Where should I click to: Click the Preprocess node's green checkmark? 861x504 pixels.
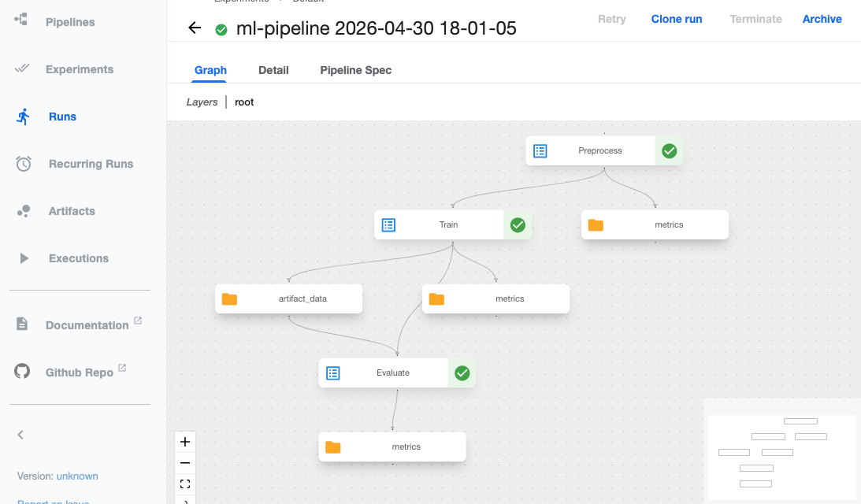click(669, 151)
